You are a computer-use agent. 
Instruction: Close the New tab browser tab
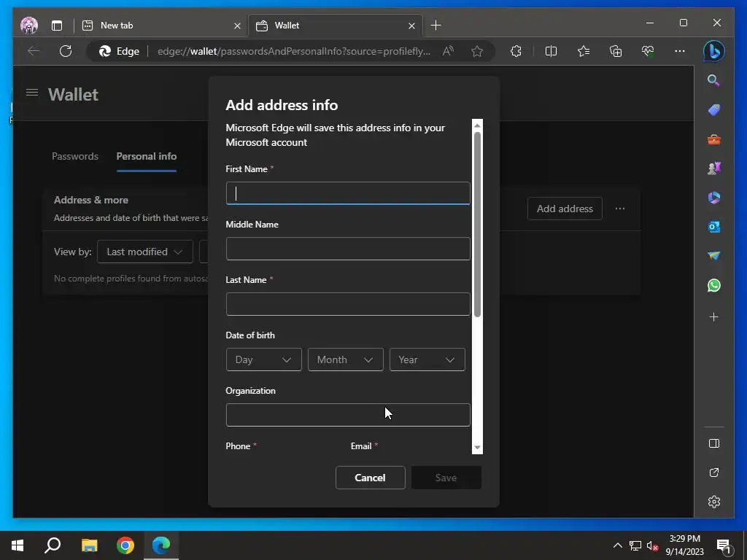pyautogui.click(x=237, y=26)
